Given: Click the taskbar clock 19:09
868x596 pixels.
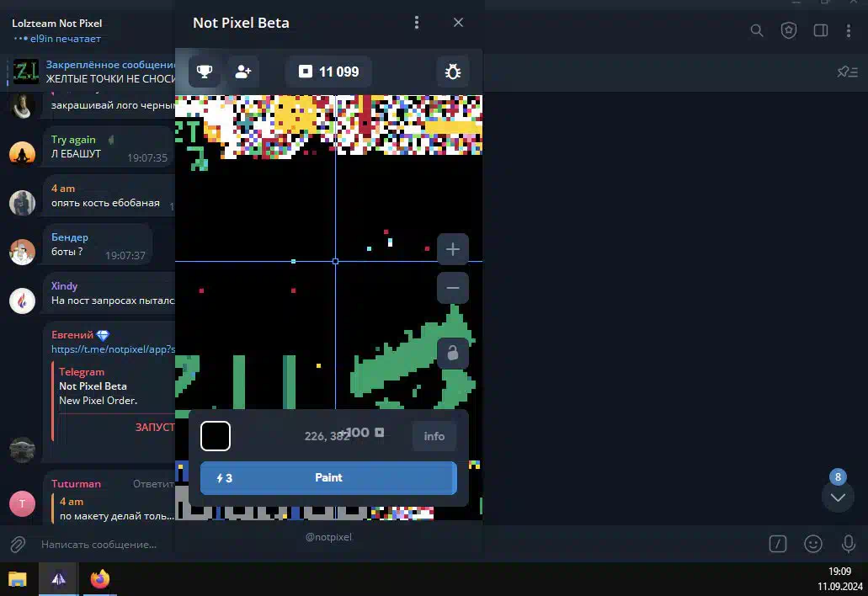Looking at the screenshot, I should click(x=839, y=571).
